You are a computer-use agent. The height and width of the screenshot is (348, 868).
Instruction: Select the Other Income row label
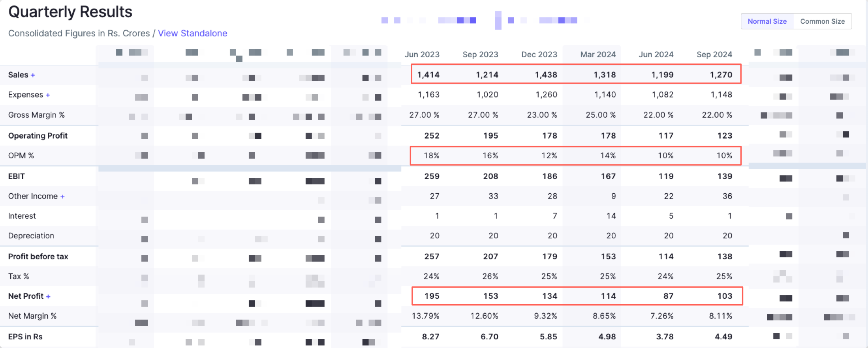[x=33, y=196]
